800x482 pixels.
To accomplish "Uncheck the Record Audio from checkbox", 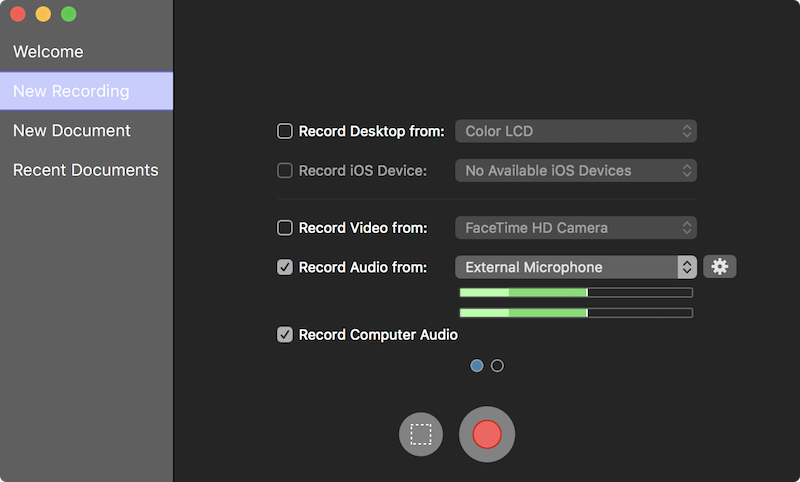I will click(x=285, y=267).
